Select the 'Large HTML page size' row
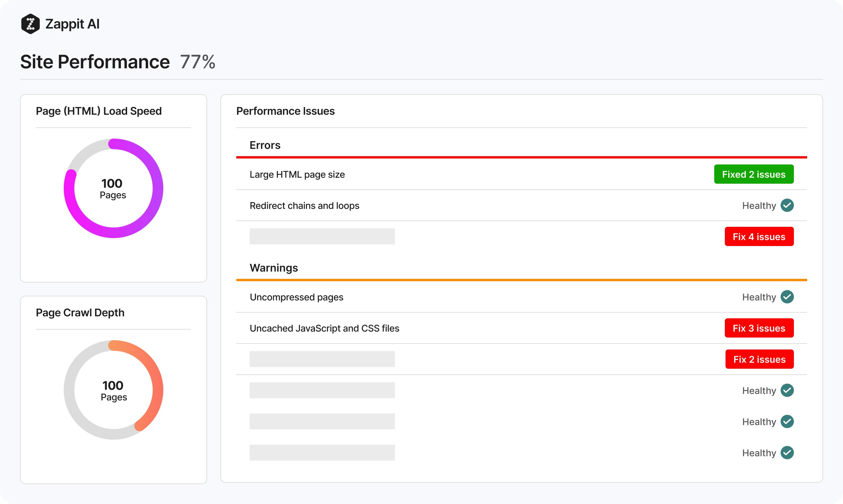This screenshot has width=843, height=504. pyautogui.click(x=297, y=174)
